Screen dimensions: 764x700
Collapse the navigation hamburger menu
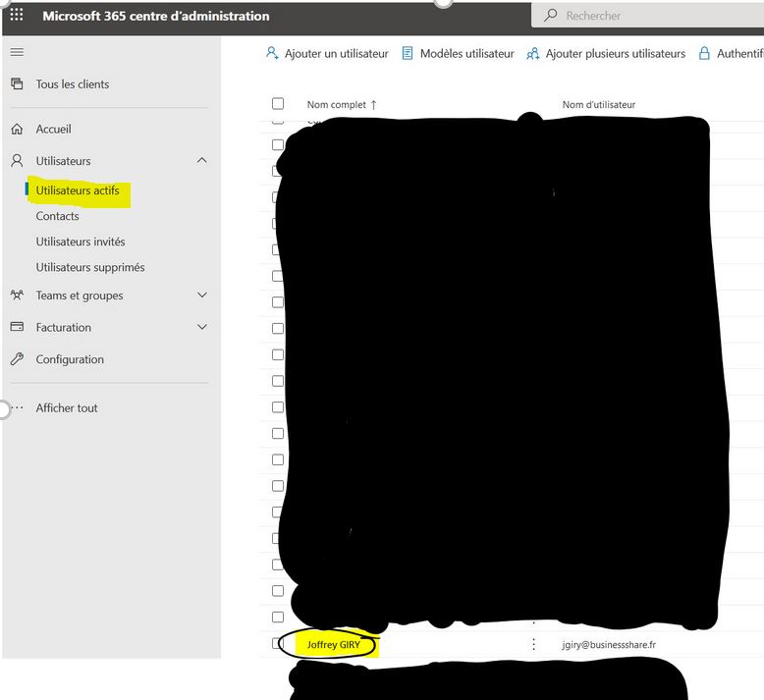pos(17,52)
